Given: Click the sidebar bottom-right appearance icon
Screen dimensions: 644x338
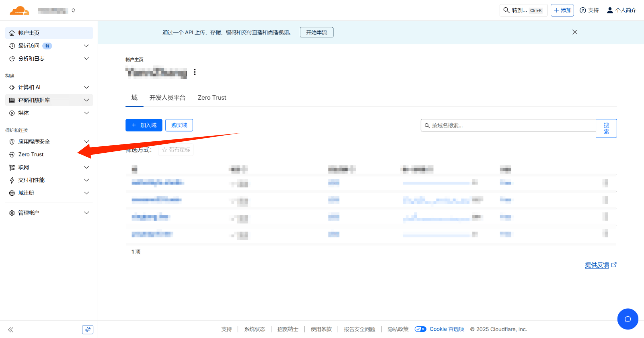Looking at the screenshot, I should coord(88,329).
